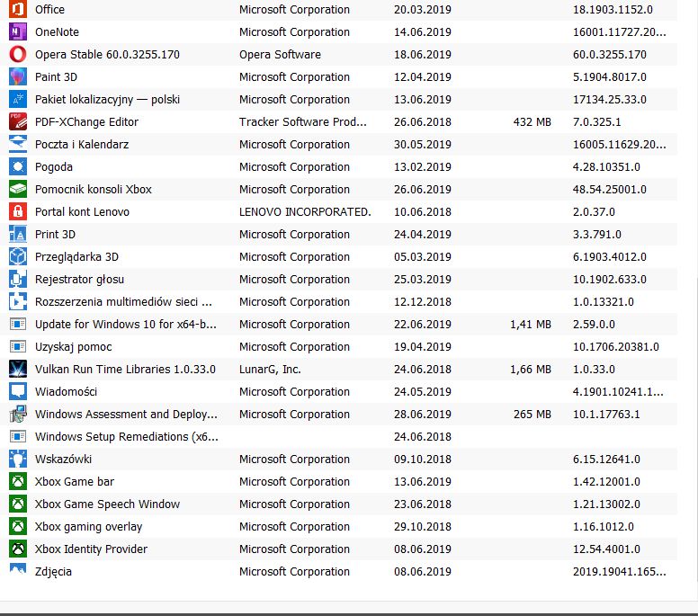Select Pakiet lokalizacyjny — polski entry
Viewport: 698px width, 616px height.
(x=107, y=99)
